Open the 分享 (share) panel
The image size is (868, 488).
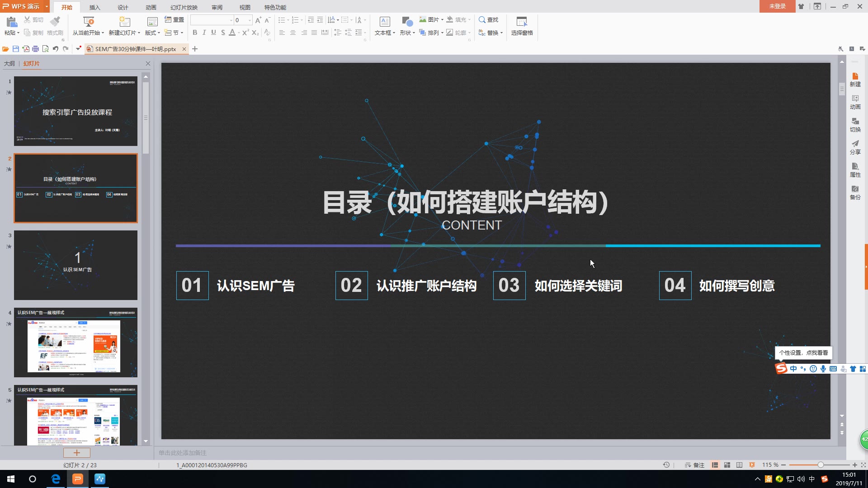click(x=855, y=148)
